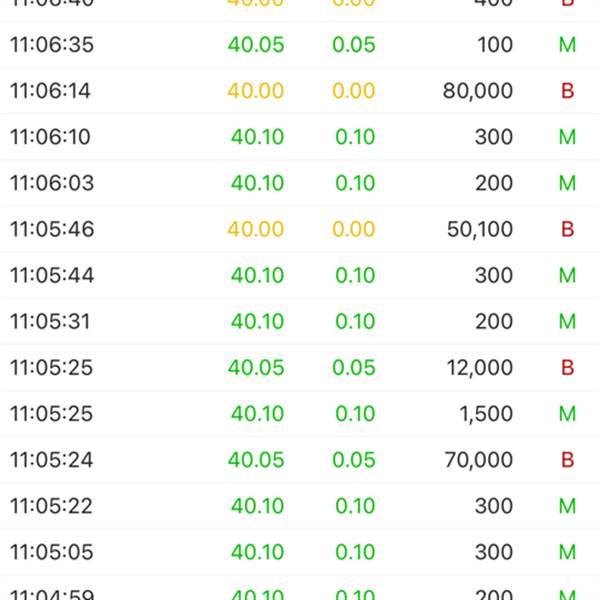This screenshot has height=600, width=600.
Task: Tap the red B marker for 50,100 volume
Action: click(567, 229)
